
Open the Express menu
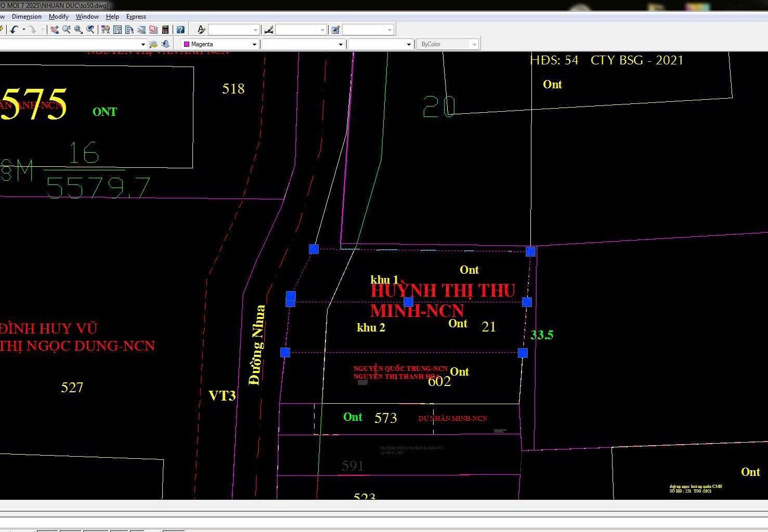click(136, 17)
